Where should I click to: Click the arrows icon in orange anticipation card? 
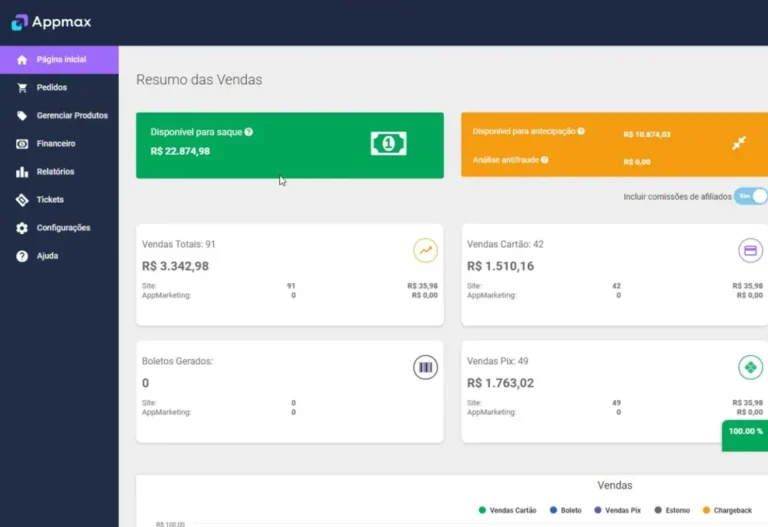click(739, 143)
